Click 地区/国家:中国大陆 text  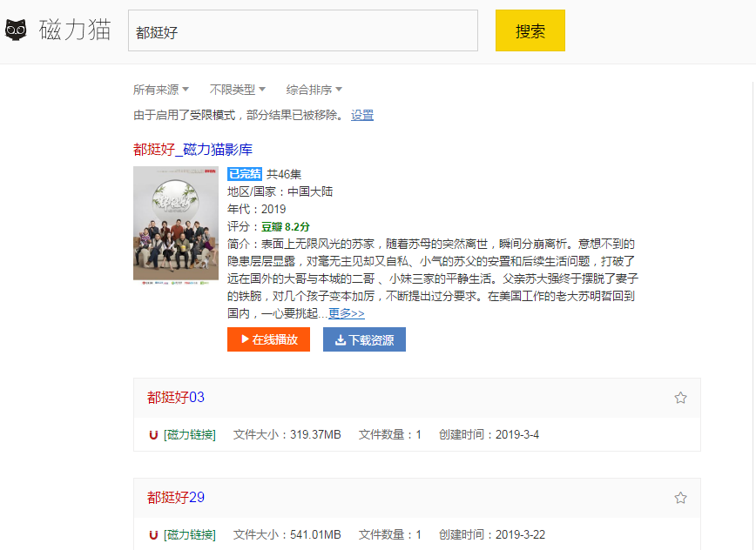tap(280, 191)
